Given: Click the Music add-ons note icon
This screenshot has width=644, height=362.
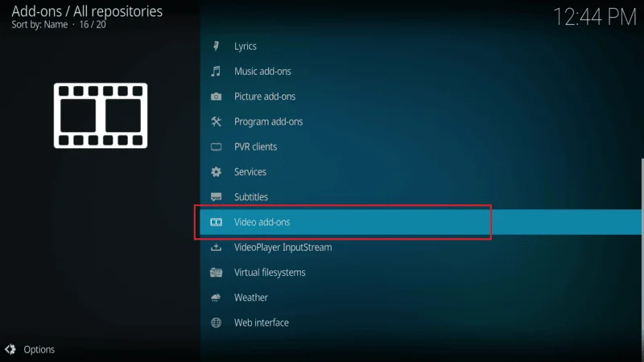Looking at the screenshot, I should click(216, 72).
